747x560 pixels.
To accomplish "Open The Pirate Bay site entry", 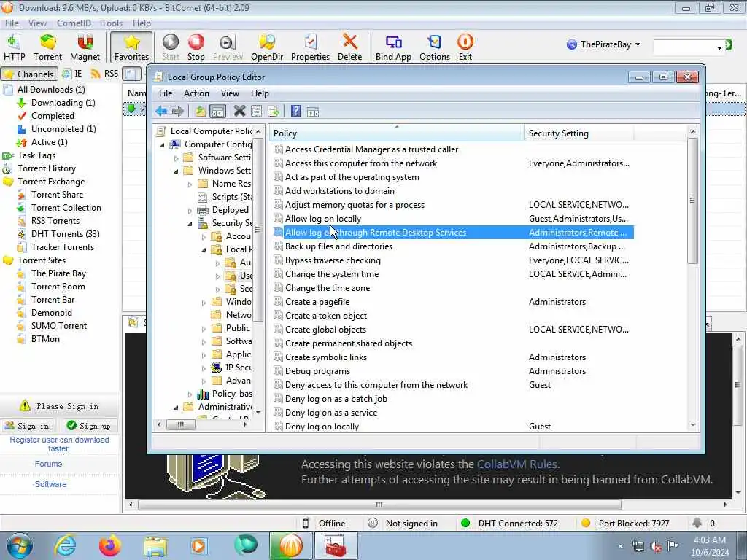I will click(58, 273).
